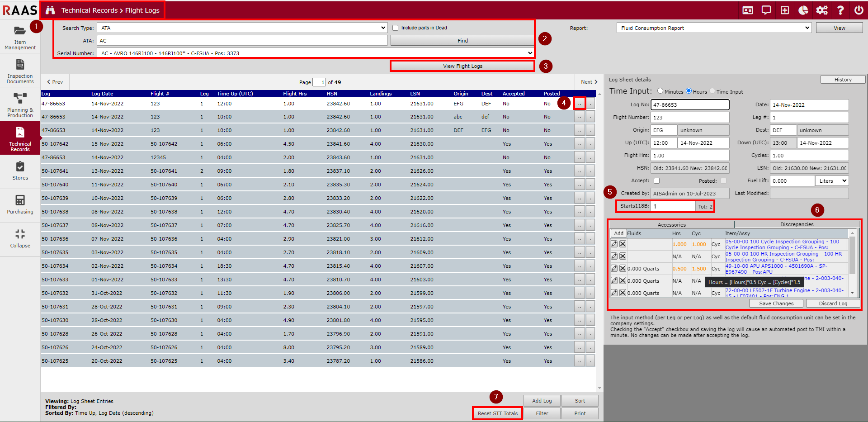Select the Accessories tab

(x=671, y=224)
